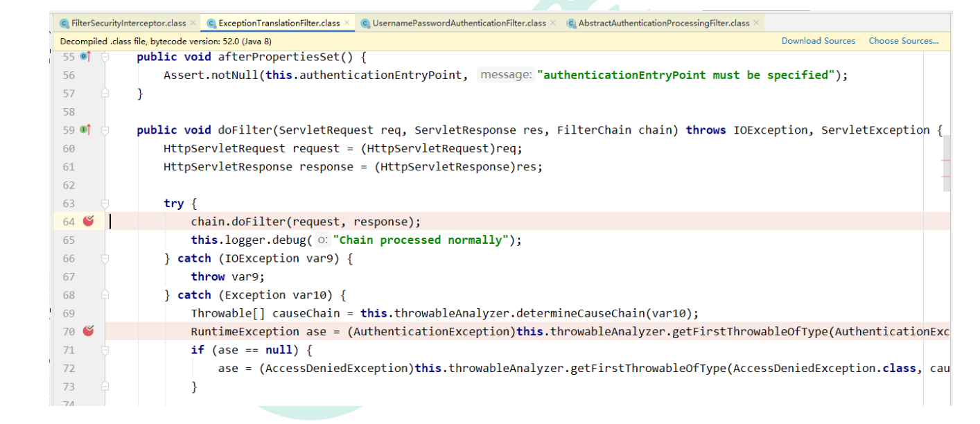The image size is (980, 424).
Task: Click the "Chain processed normally" string
Action: tap(421, 240)
